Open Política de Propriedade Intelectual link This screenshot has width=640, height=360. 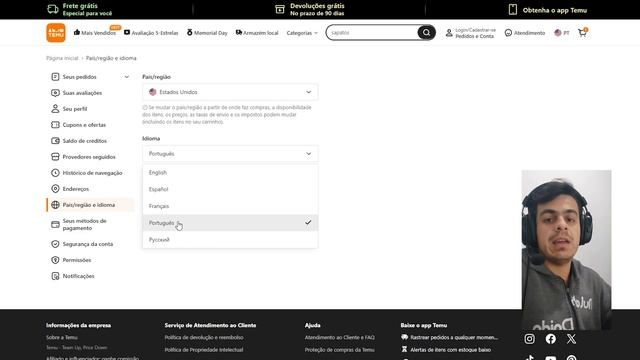point(204,349)
